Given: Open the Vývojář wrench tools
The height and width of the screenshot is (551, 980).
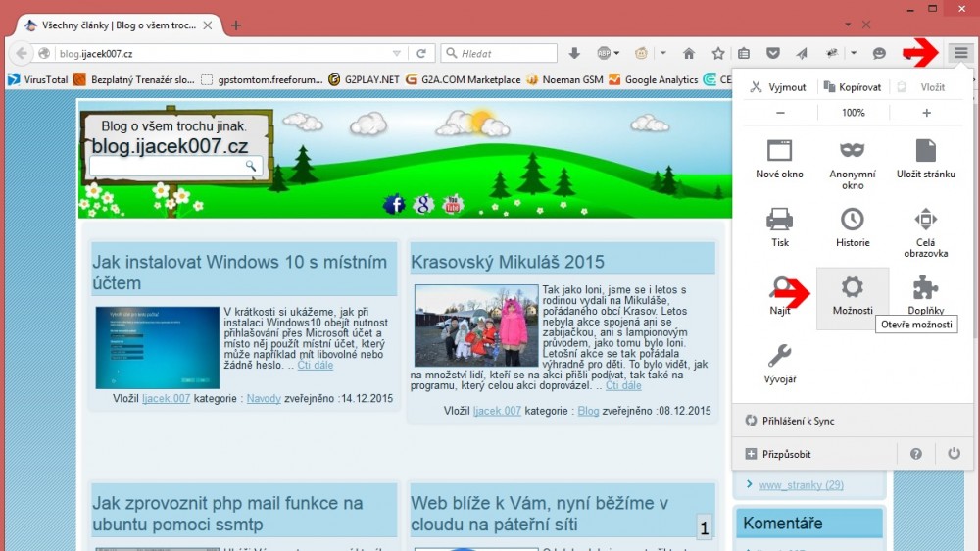Looking at the screenshot, I should 779,356.
